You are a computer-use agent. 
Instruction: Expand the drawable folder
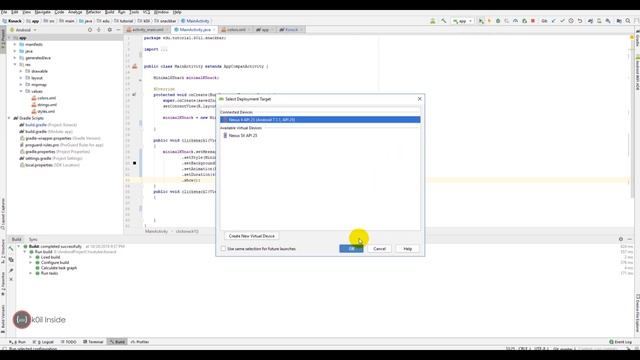point(21,71)
